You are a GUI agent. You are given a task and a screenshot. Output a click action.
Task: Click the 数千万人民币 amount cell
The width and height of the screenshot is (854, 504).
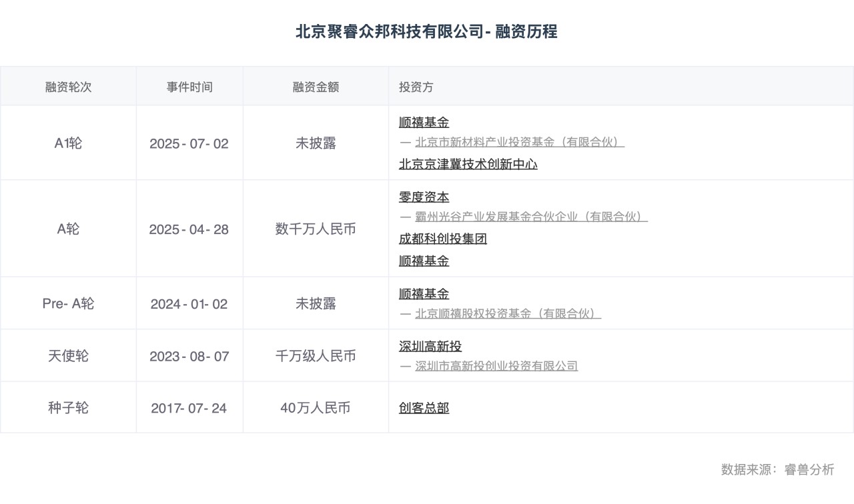[316, 229]
